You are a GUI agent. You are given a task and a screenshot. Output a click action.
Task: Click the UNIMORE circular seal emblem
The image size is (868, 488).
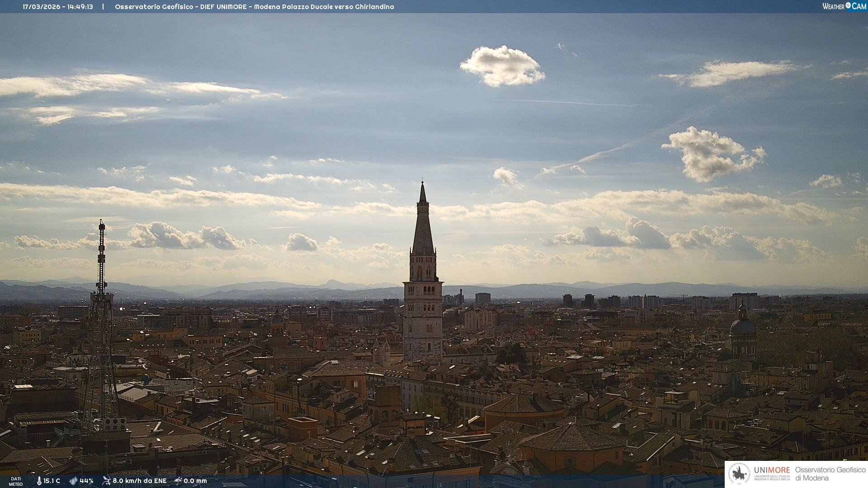739,474
